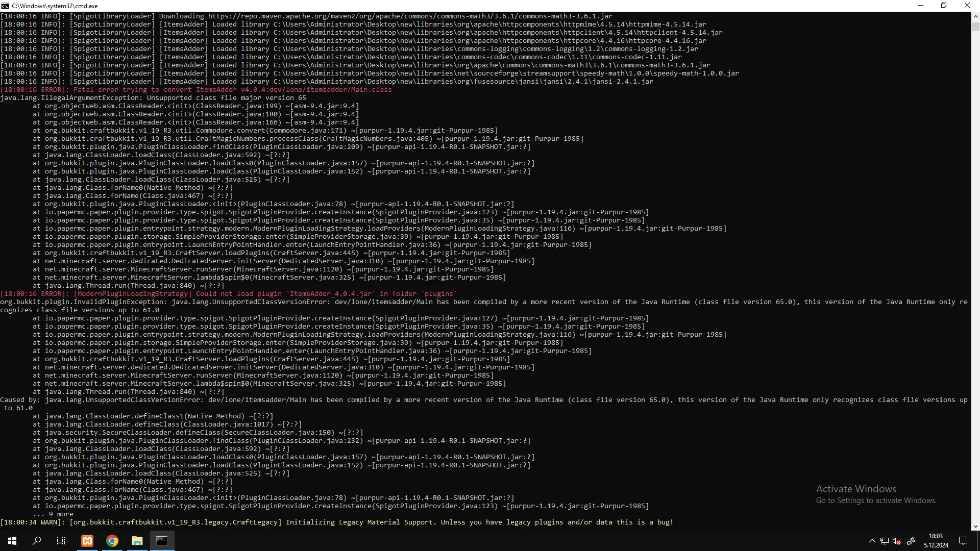Viewport: 980px width, 551px height.
Task: Click the 'Downloading https://repo.maven.apache.org' line
Action: pos(306,16)
